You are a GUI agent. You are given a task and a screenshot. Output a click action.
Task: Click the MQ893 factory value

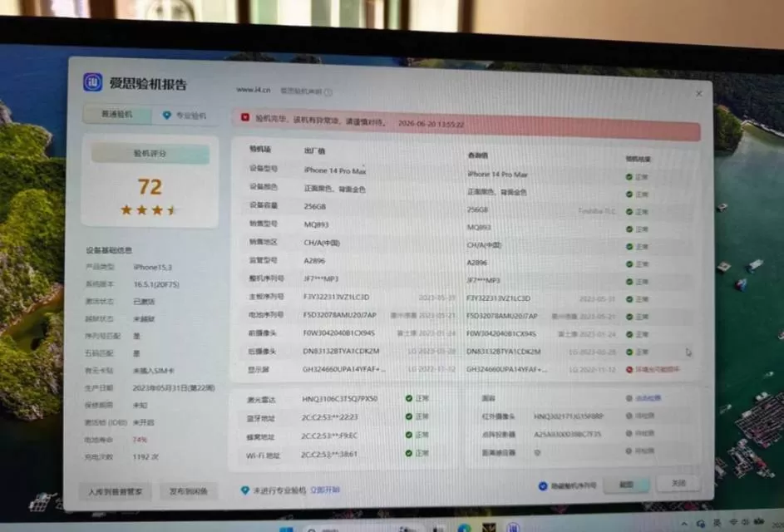pos(316,224)
